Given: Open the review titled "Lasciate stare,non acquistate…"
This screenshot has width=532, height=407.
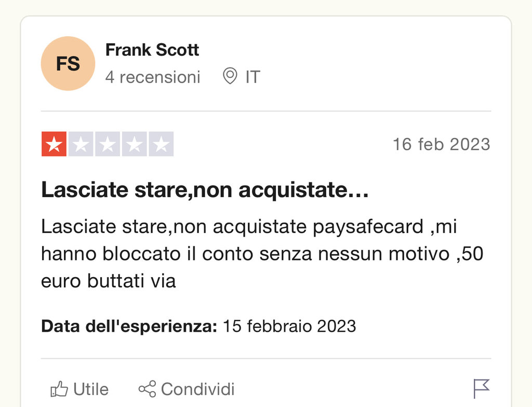Looking at the screenshot, I should [x=205, y=190].
